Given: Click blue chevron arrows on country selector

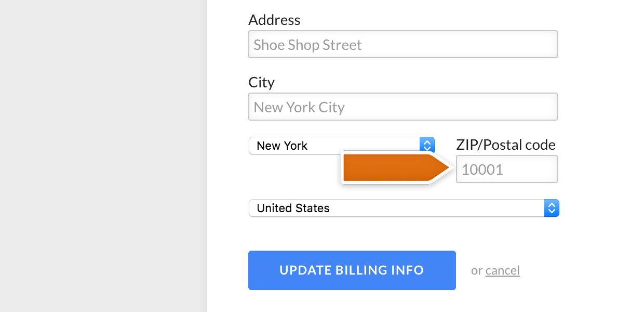Looking at the screenshot, I should (x=552, y=208).
